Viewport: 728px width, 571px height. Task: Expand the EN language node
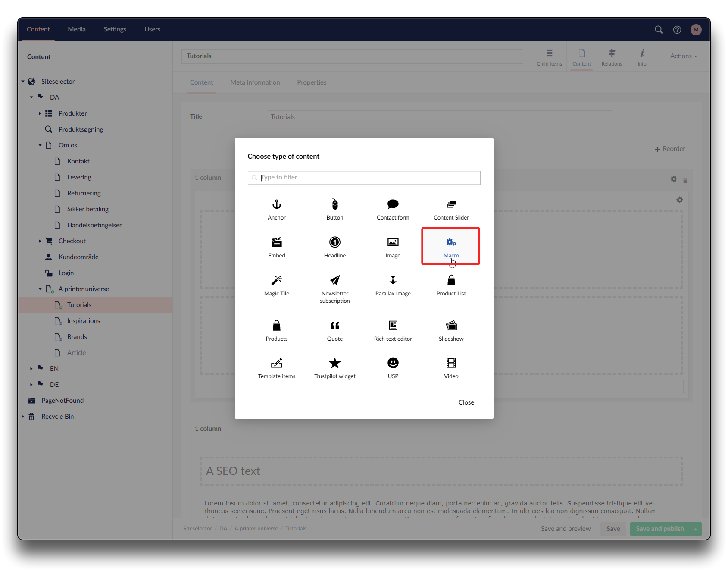click(x=31, y=369)
